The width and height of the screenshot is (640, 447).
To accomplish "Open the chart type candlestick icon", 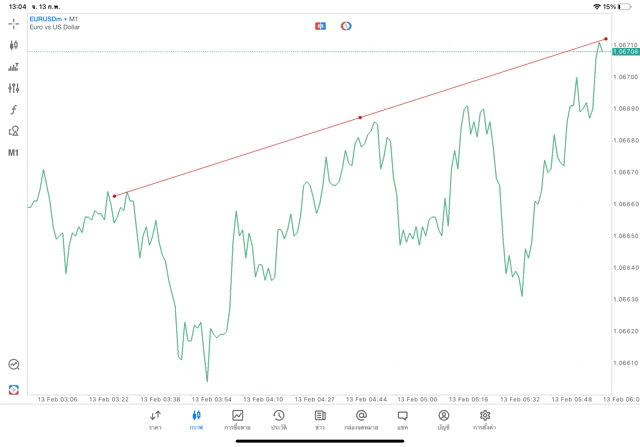I will (13, 45).
